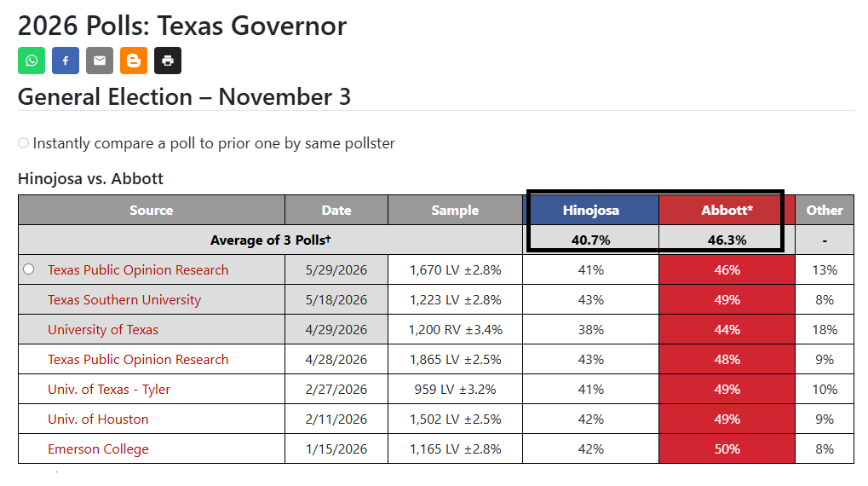This screenshot has height=486, width=868.
Task: Click the Abbott* column header
Action: (727, 210)
